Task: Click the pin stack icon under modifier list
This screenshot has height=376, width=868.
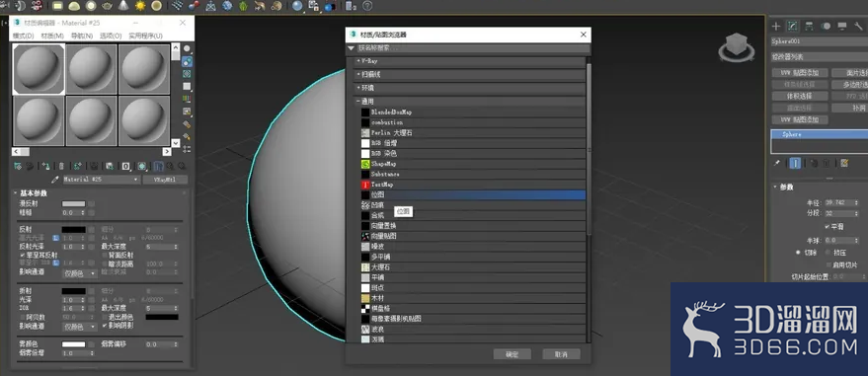Action: tap(777, 163)
